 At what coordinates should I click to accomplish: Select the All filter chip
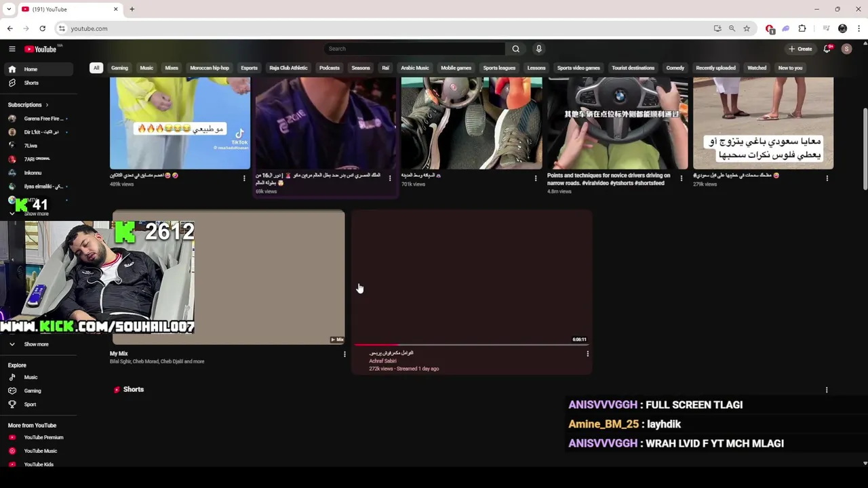(x=96, y=68)
